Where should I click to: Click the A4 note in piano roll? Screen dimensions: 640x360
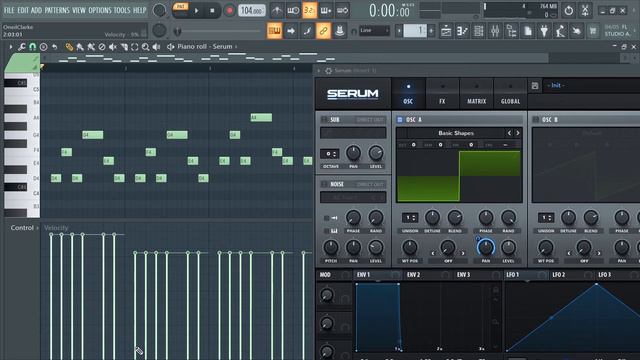point(261,118)
